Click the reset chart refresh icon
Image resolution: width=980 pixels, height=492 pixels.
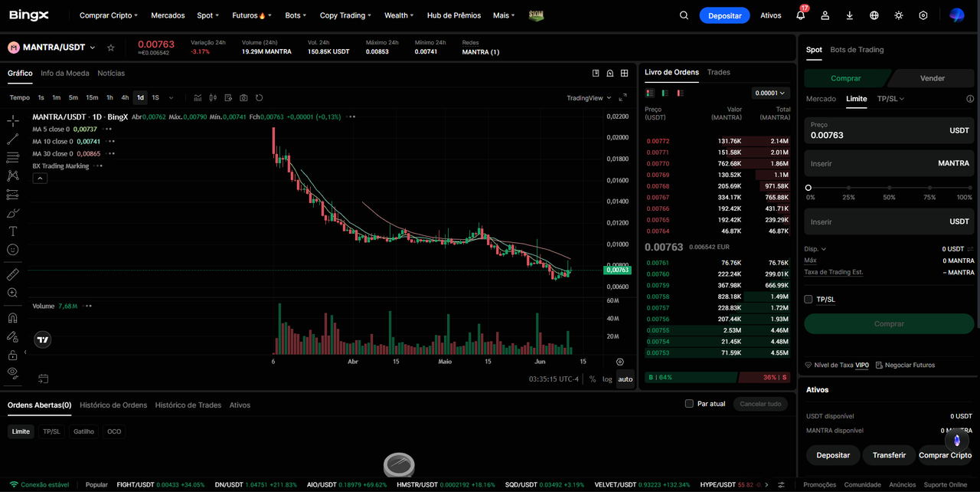pyautogui.click(x=260, y=98)
